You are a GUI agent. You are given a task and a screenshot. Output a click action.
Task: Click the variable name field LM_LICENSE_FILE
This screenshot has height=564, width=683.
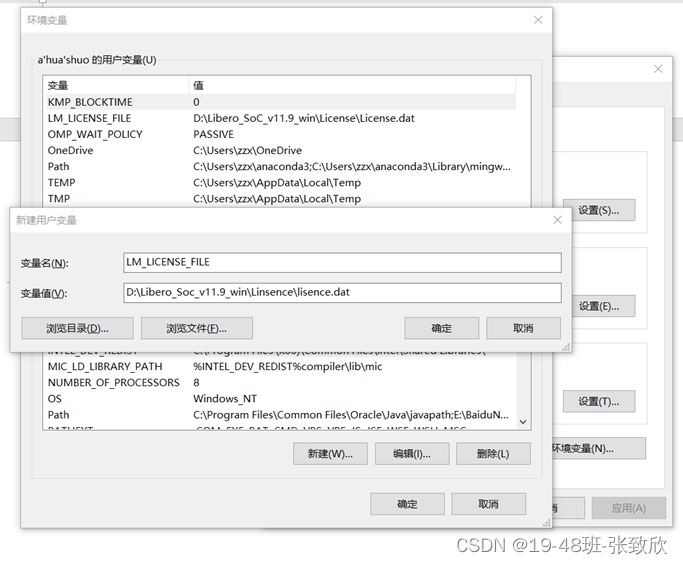tap(342, 263)
